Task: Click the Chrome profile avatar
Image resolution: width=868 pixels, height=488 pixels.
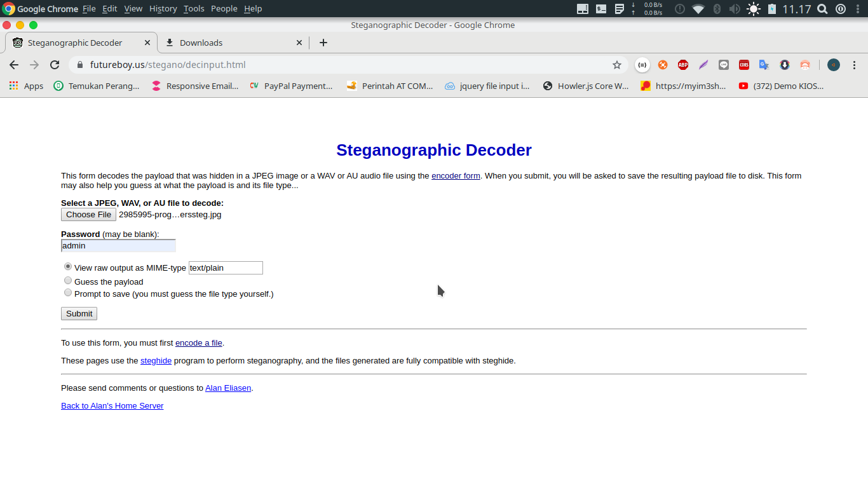Action: [833, 64]
